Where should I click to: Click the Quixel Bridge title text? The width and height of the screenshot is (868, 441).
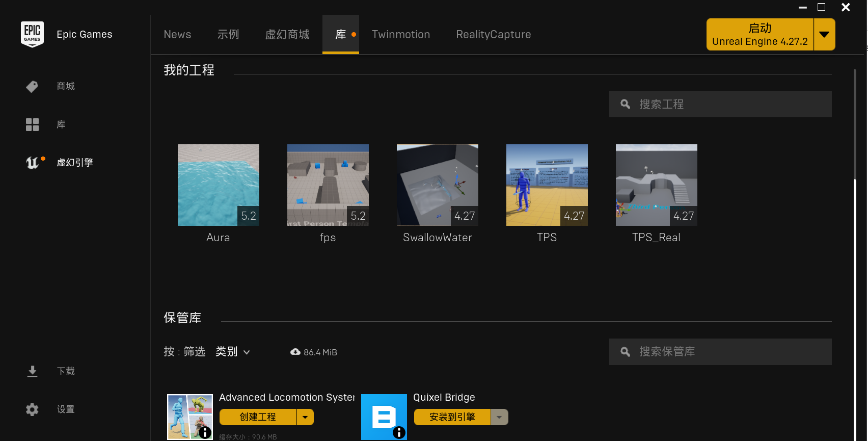click(444, 397)
